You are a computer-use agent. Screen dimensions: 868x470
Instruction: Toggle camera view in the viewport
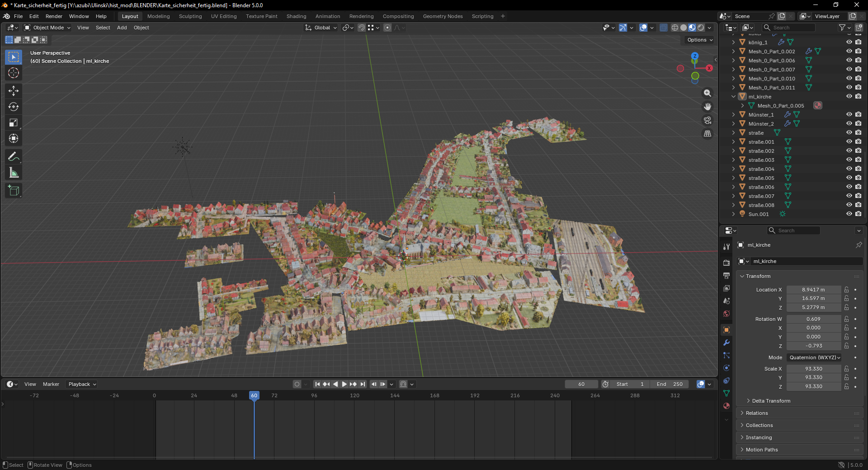(x=708, y=121)
